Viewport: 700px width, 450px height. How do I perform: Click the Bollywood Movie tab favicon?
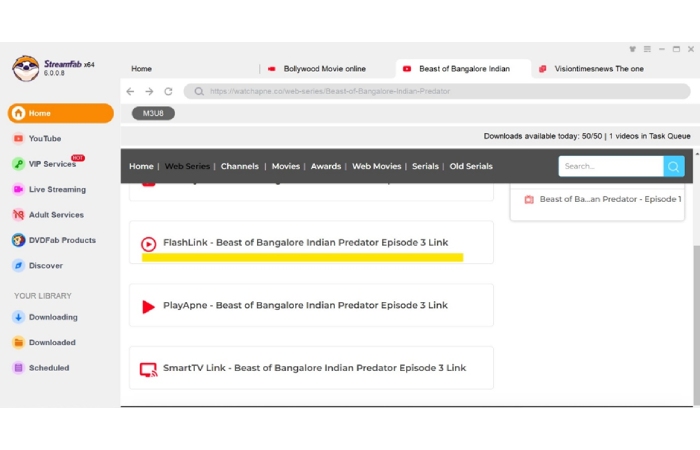[271, 69]
